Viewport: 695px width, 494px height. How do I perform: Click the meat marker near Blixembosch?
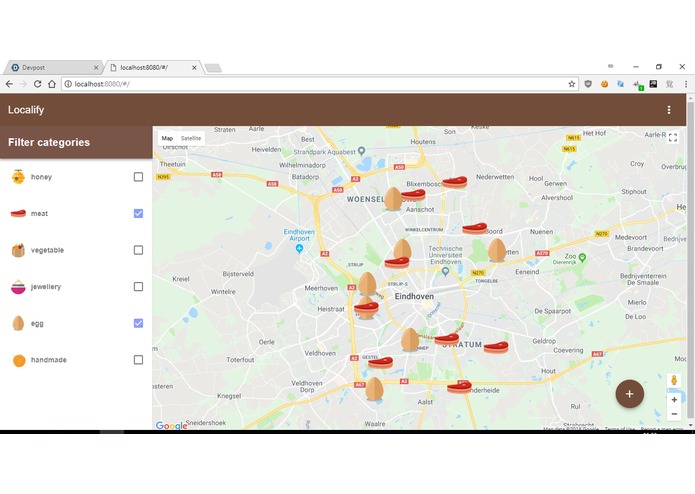coord(455,182)
